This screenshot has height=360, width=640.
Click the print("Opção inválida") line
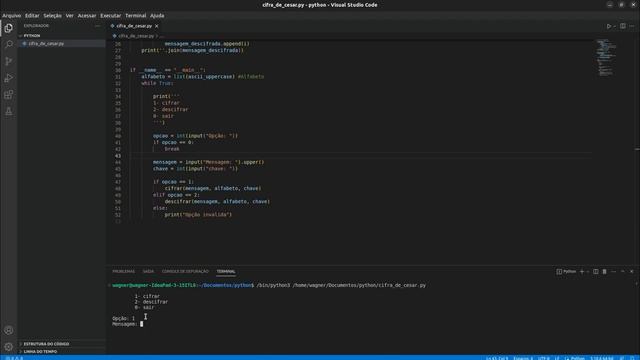[x=198, y=215]
